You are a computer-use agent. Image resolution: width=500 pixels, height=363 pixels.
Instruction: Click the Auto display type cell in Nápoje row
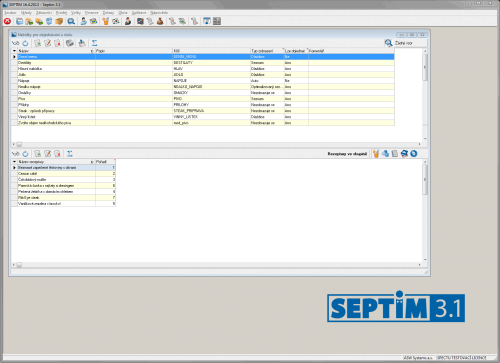pyautogui.click(x=267, y=81)
